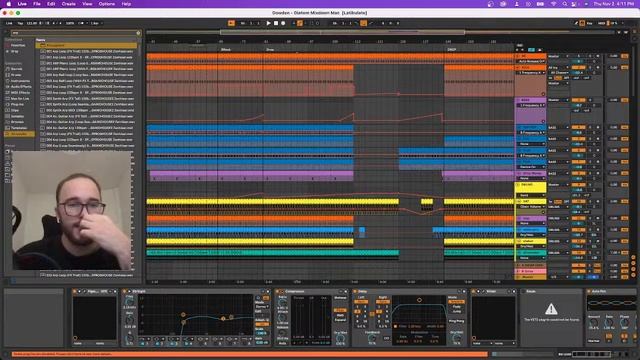Select MIDI Effects category in browser
Screen dimensions: 640x360
(x=19, y=93)
